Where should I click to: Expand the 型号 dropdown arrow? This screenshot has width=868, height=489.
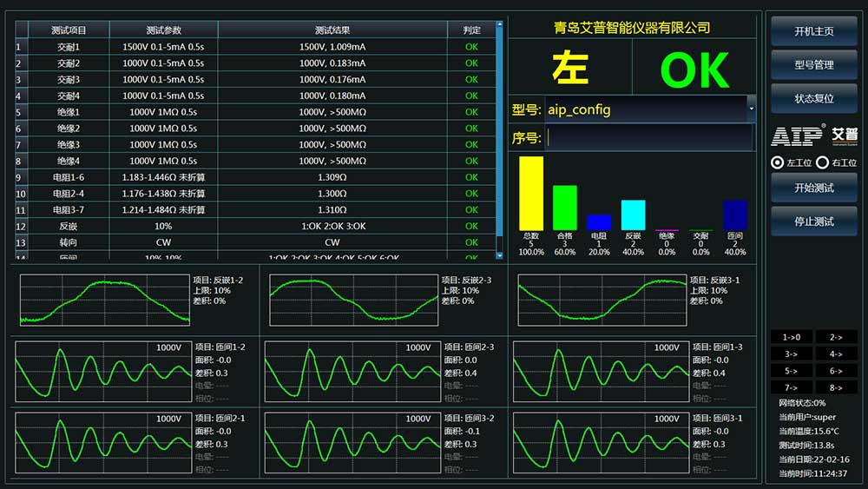coord(751,109)
